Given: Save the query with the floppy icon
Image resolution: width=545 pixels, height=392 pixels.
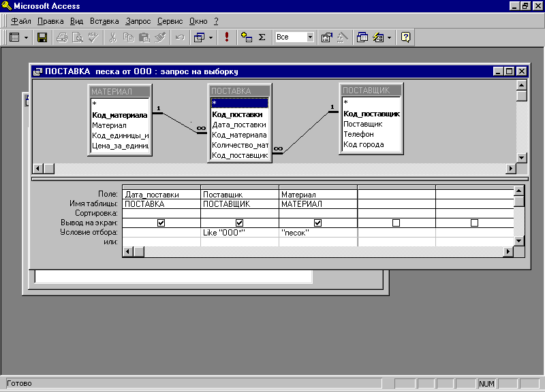Looking at the screenshot, I should [42, 37].
